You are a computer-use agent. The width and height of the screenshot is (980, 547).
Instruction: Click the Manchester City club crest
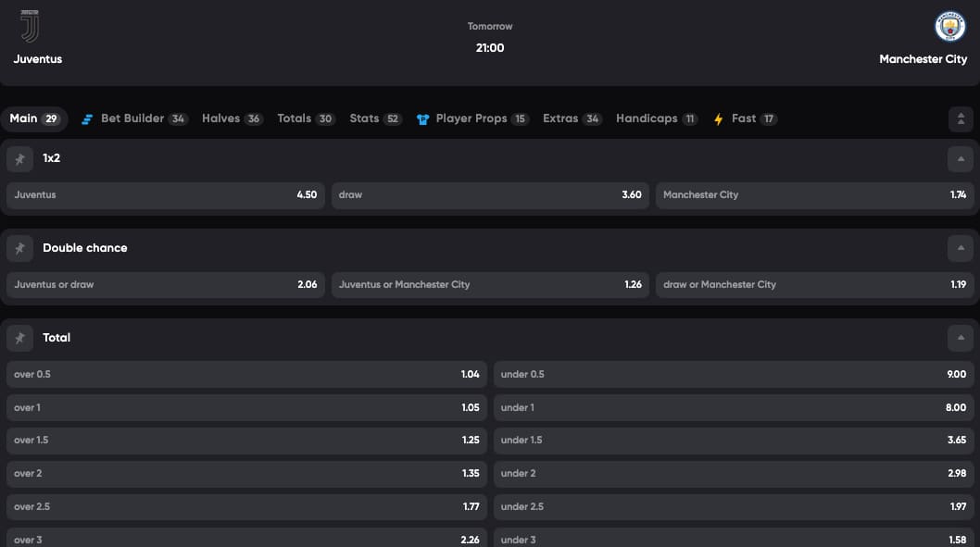point(950,26)
